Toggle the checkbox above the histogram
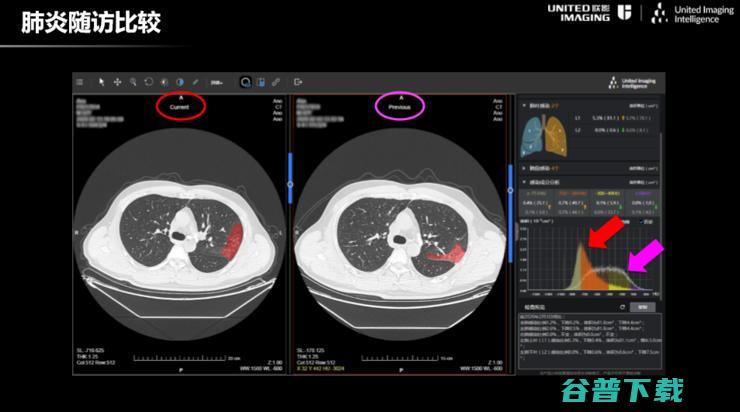 (641, 221)
